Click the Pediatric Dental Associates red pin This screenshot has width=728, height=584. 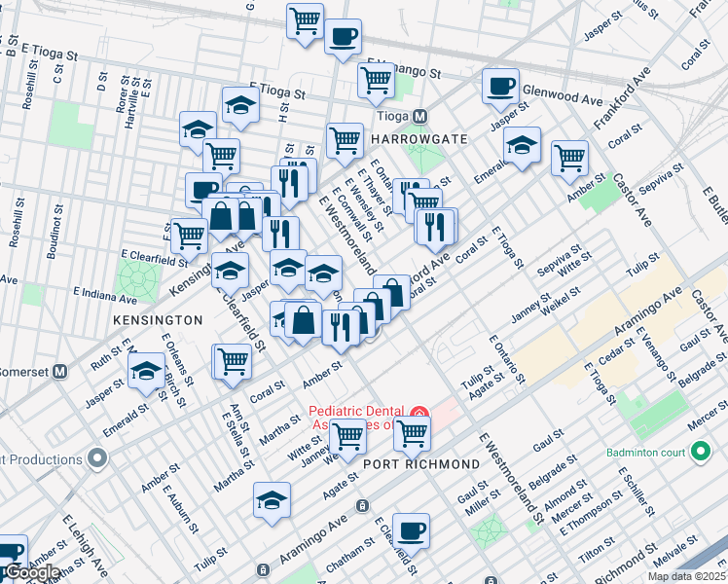[x=419, y=415]
